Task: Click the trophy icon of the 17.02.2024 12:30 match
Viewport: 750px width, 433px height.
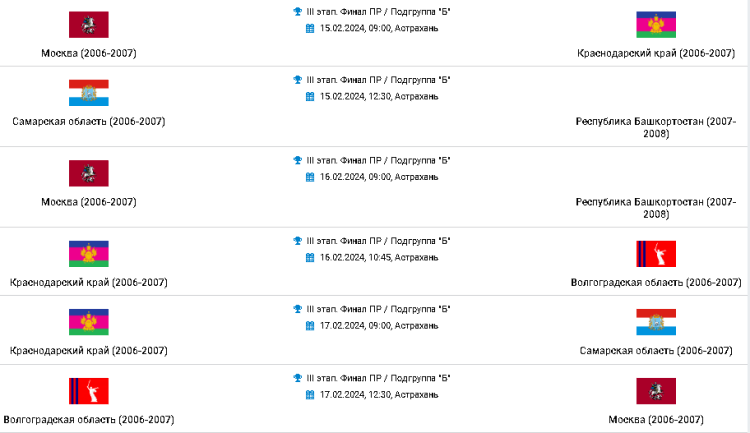Action: (297, 377)
